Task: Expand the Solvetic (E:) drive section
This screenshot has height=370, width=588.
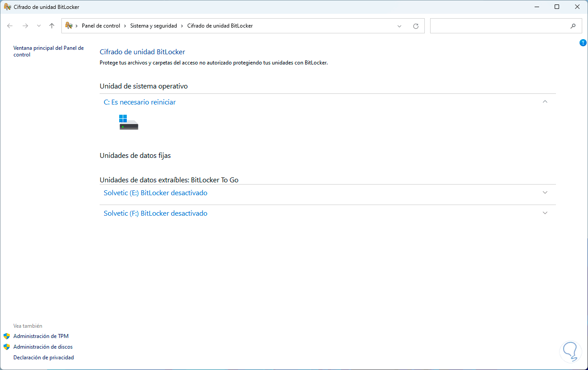Action: coord(545,193)
